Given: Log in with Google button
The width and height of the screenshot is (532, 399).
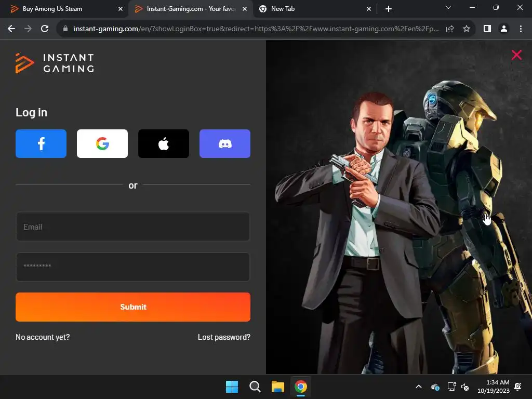Looking at the screenshot, I should click(102, 143).
